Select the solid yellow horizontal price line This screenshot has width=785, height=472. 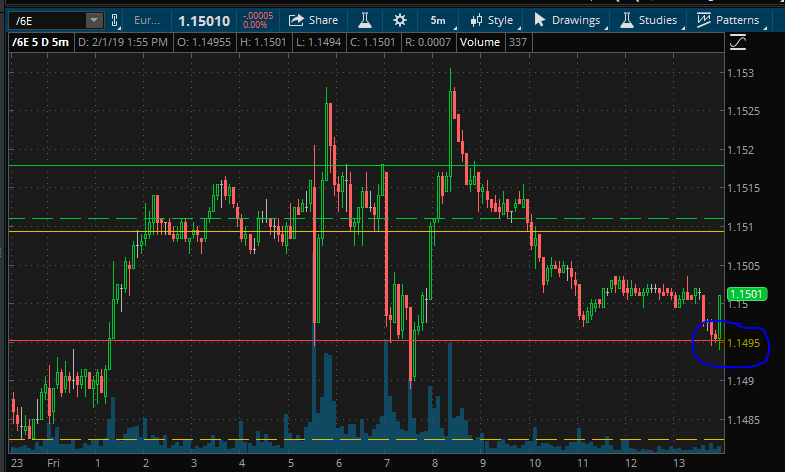366,231
